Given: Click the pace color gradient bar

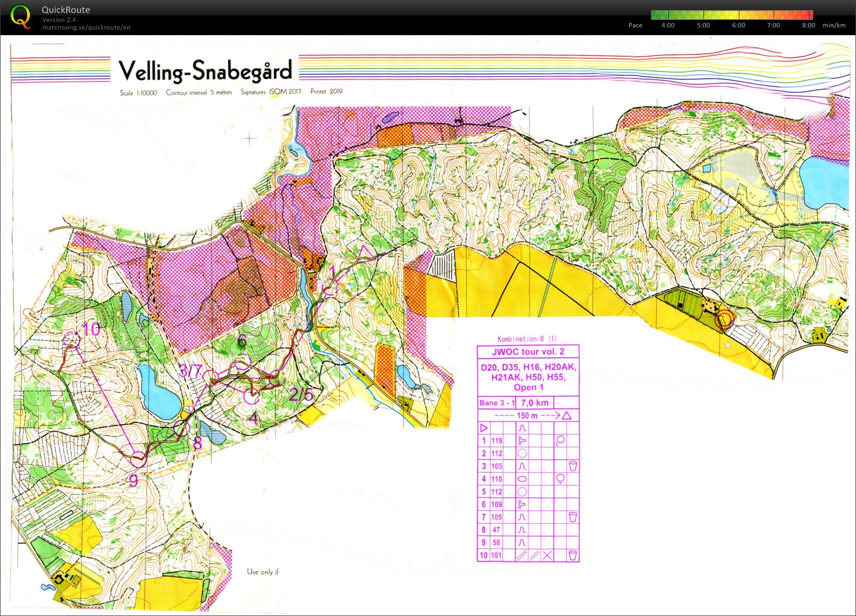Looking at the screenshot, I should (732, 15).
